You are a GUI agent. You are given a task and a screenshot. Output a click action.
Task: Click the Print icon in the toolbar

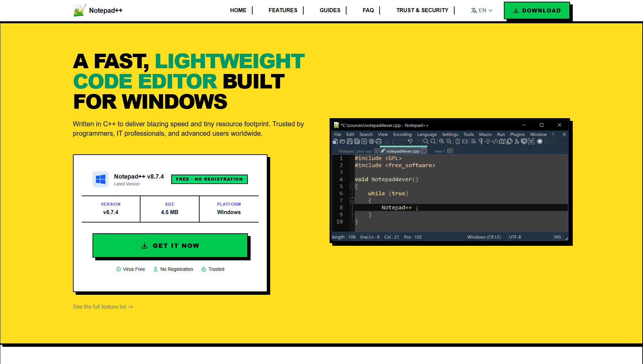379,141
